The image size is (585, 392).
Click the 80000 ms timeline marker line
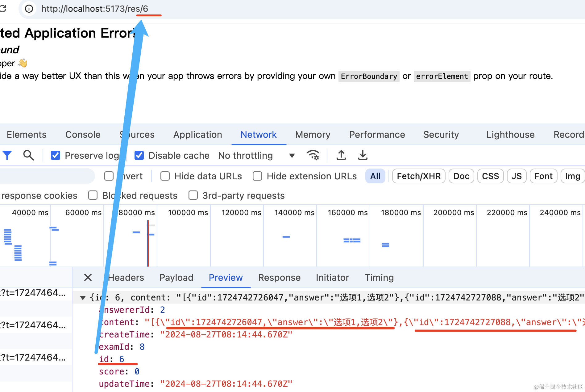pos(148,243)
